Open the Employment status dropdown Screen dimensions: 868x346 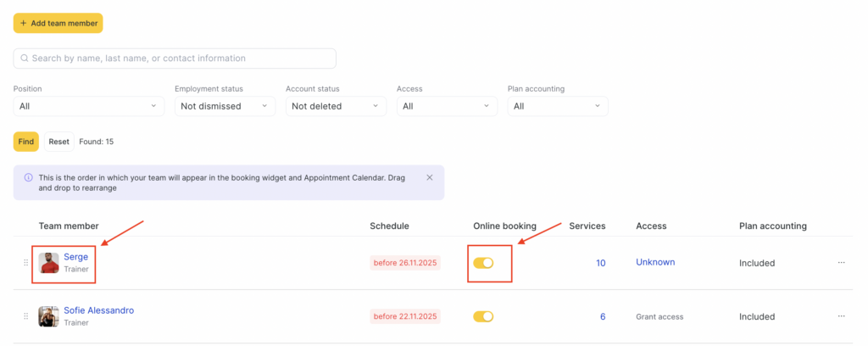coord(225,106)
